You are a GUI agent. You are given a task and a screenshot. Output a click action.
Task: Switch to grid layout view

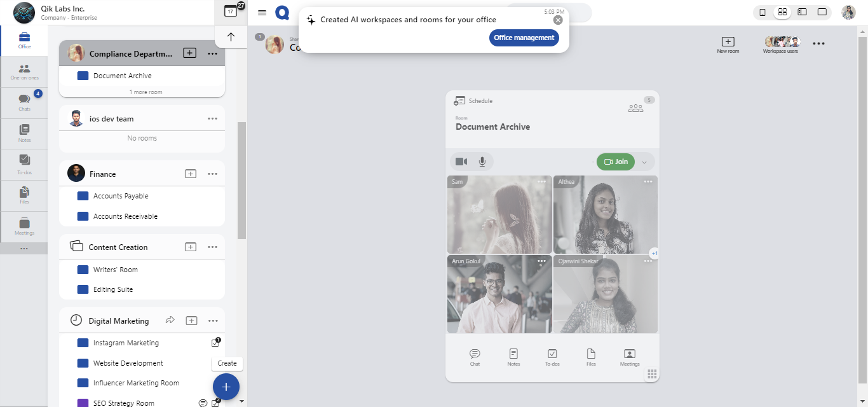pos(782,12)
